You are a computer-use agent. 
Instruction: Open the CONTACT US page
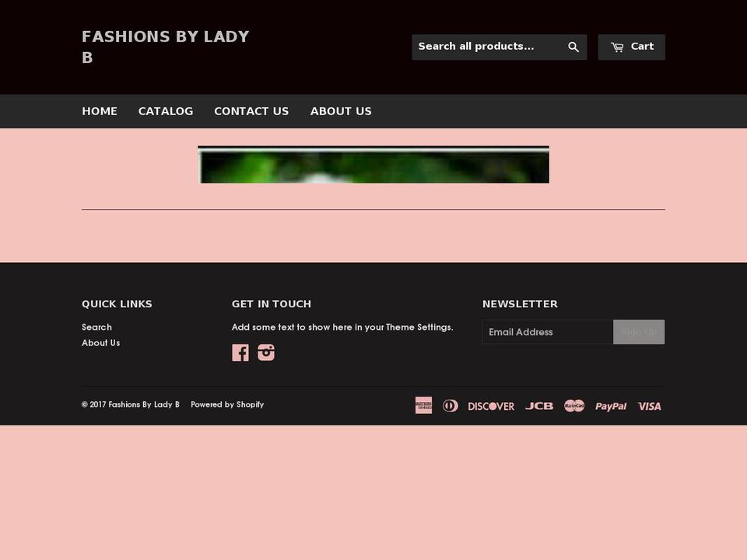coord(251,111)
